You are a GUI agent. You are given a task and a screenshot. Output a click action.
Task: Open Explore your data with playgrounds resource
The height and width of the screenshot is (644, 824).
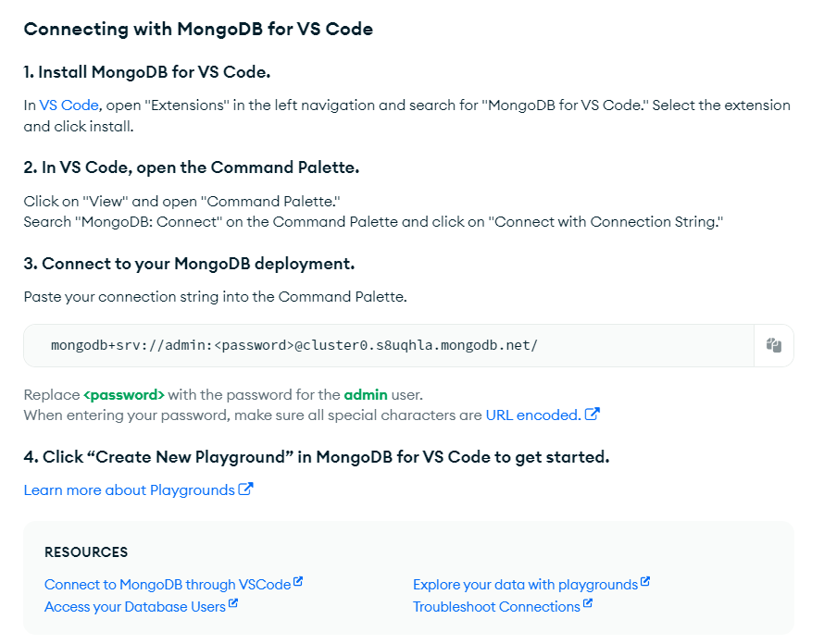[526, 585]
